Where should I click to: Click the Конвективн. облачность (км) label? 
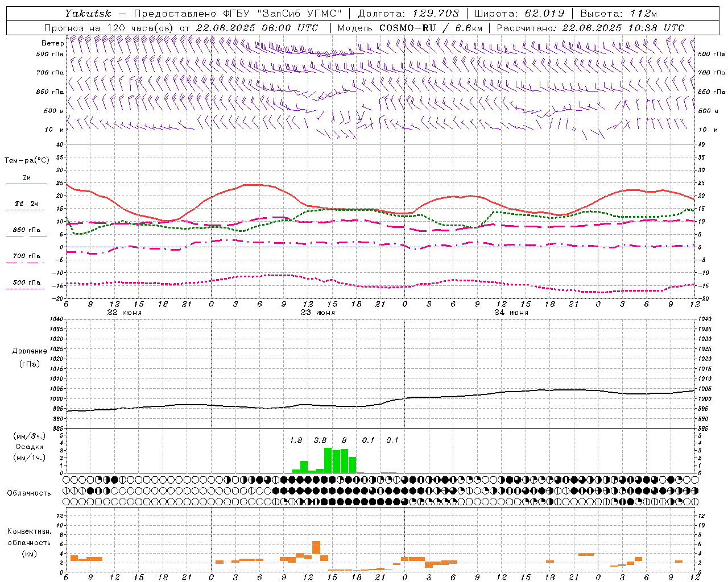(30, 543)
